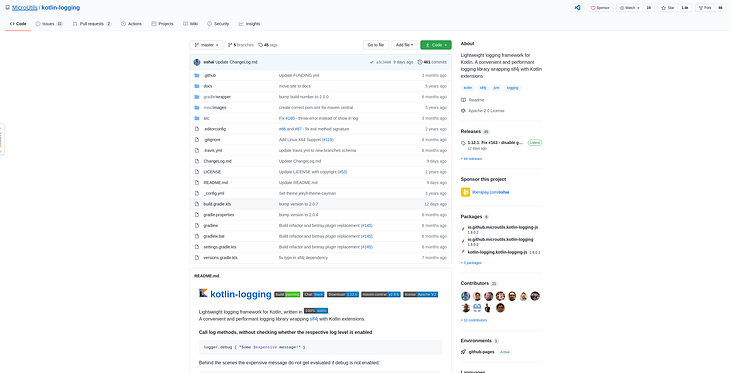Open in Visual Studio Code icon
This screenshot has width=732, height=373.
(x=577, y=8)
